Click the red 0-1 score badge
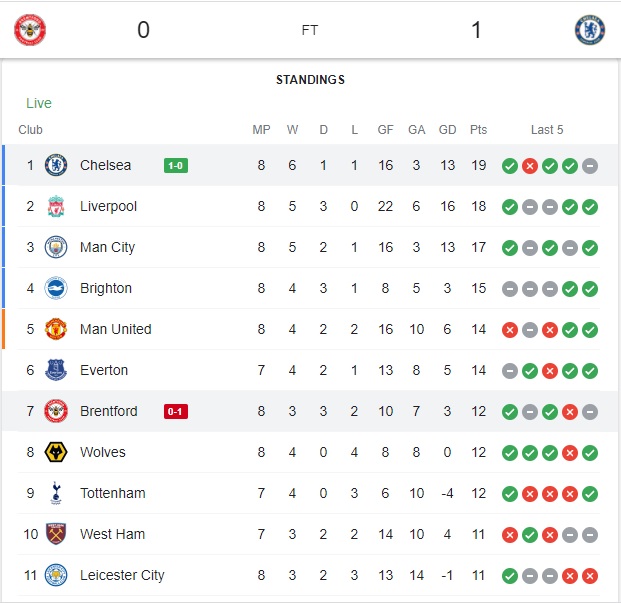The width and height of the screenshot is (621, 603). [x=176, y=411]
